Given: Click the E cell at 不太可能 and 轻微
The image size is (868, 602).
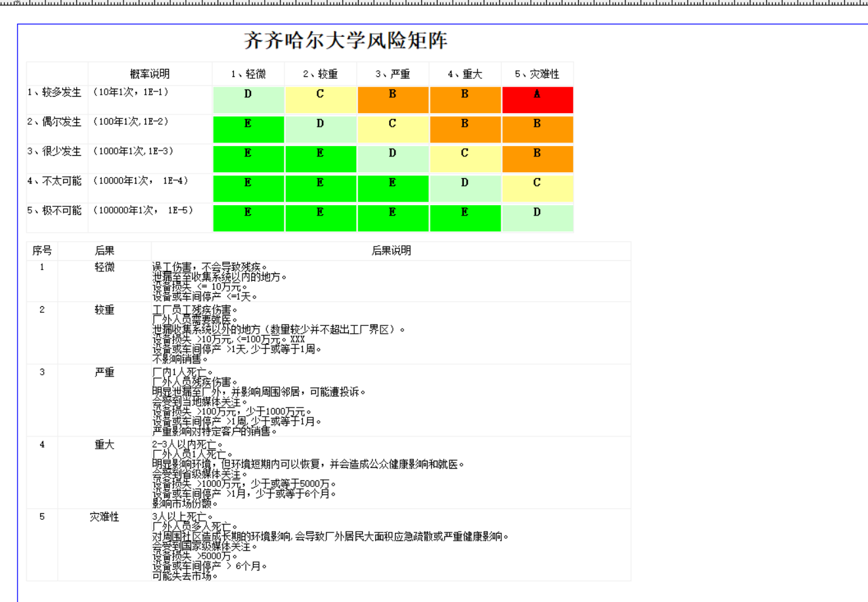Looking at the screenshot, I should [x=248, y=189].
